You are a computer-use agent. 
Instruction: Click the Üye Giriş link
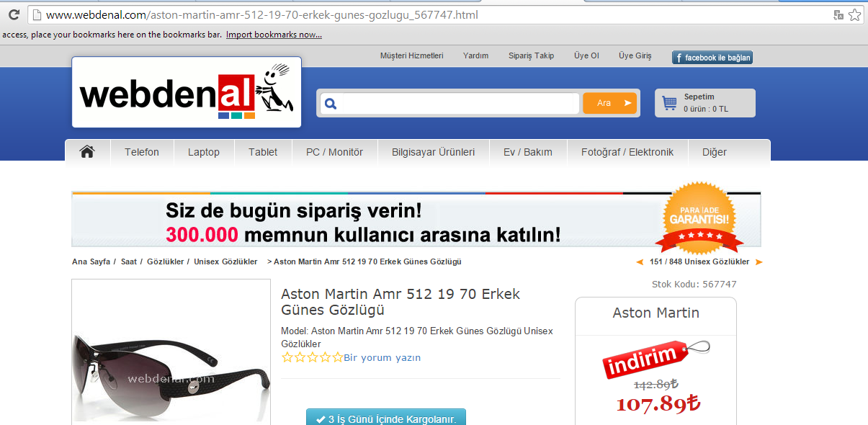tap(635, 55)
